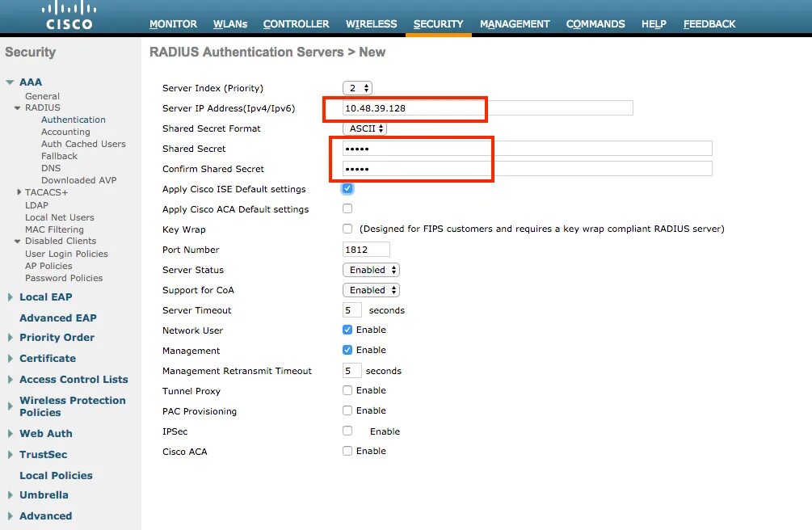Expand the Advanced section arrow
Screen dimensions: 812x530
tap(11, 516)
